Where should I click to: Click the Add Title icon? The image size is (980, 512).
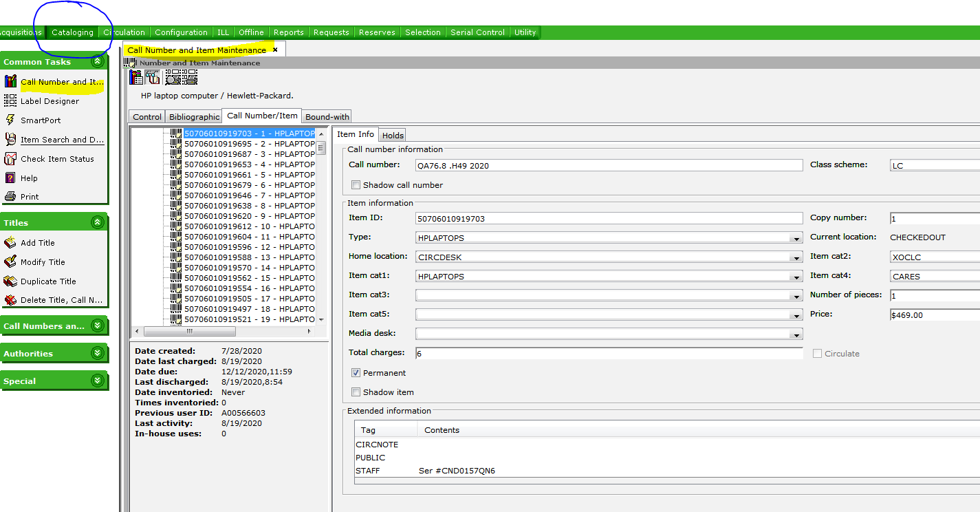[x=10, y=243]
